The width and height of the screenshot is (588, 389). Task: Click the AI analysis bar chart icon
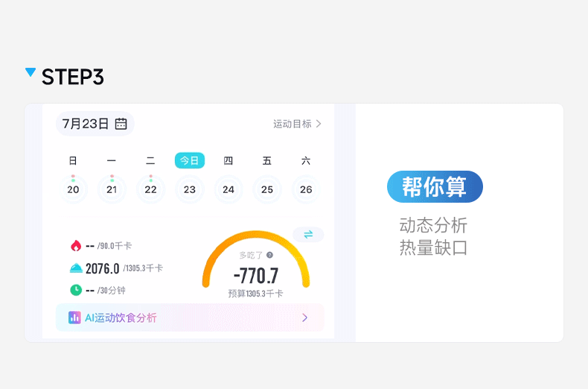pos(74,317)
